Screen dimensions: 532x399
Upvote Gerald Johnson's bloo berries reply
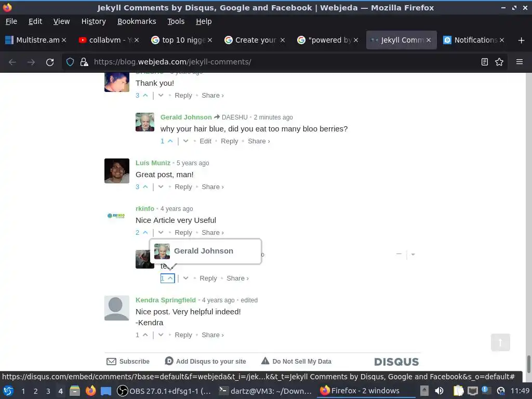pos(170,141)
